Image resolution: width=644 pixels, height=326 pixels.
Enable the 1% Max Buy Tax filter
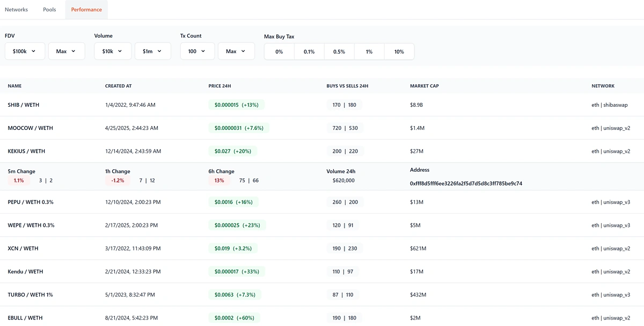pos(369,51)
